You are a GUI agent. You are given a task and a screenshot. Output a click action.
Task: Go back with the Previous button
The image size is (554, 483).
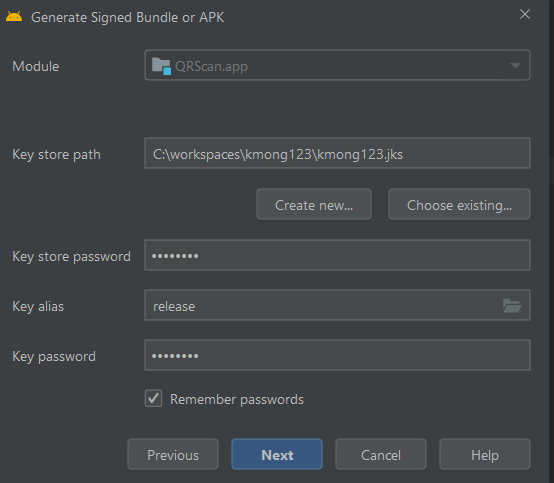(173, 454)
